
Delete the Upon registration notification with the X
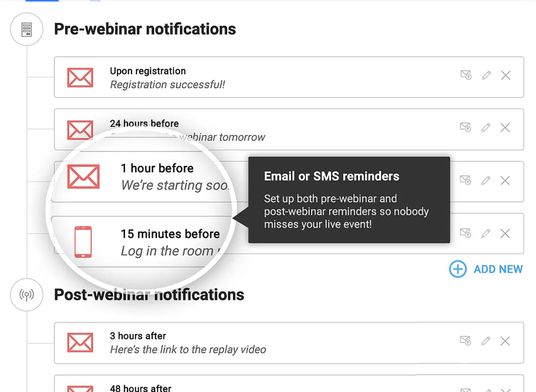pos(506,76)
